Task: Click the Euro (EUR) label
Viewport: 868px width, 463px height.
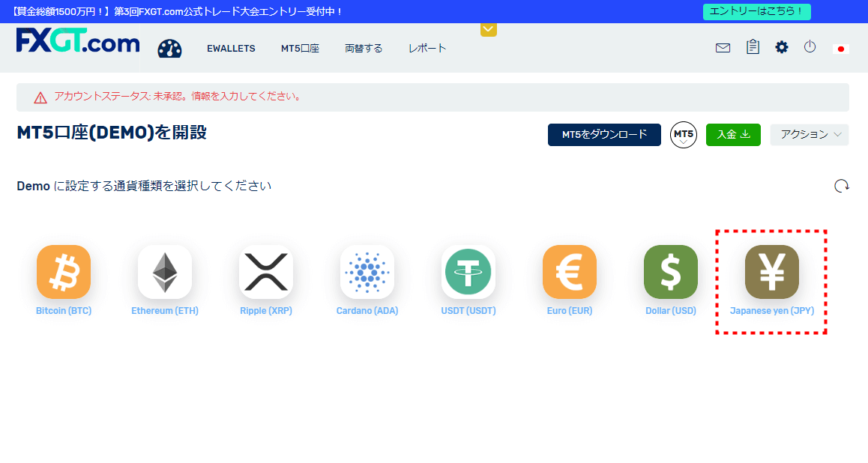Action: (570, 311)
